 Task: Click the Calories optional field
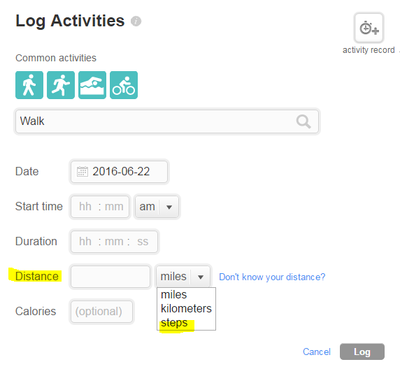click(x=101, y=312)
